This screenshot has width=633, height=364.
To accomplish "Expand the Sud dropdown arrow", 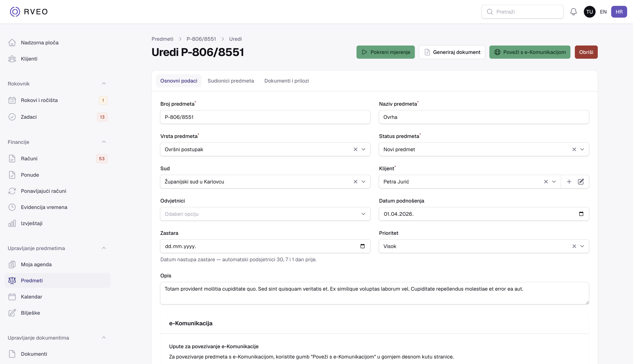I will pos(363,182).
